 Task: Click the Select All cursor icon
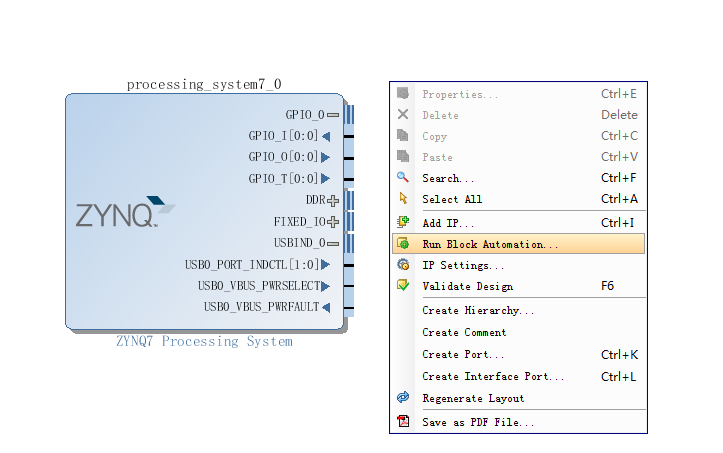pos(403,198)
